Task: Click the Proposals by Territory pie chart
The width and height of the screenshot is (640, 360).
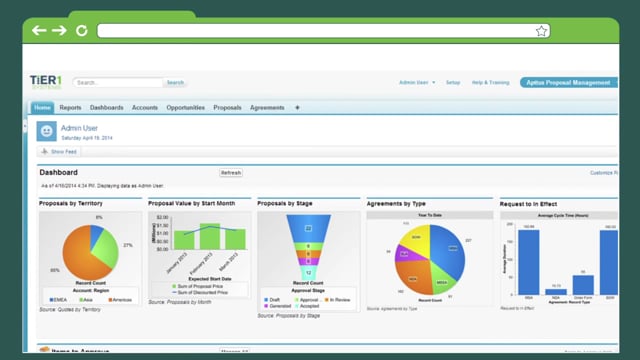Action: pyautogui.click(x=91, y=252)
